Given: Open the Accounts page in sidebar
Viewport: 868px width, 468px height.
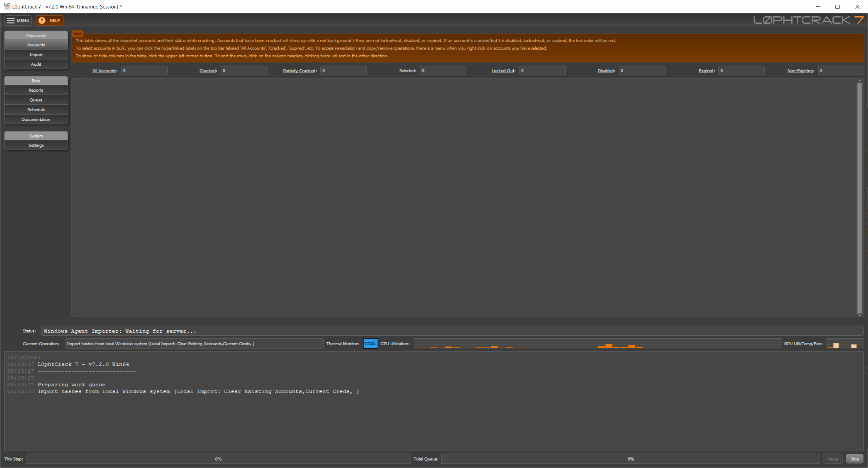Looking at the screenshot, I should tap(36, 45).
